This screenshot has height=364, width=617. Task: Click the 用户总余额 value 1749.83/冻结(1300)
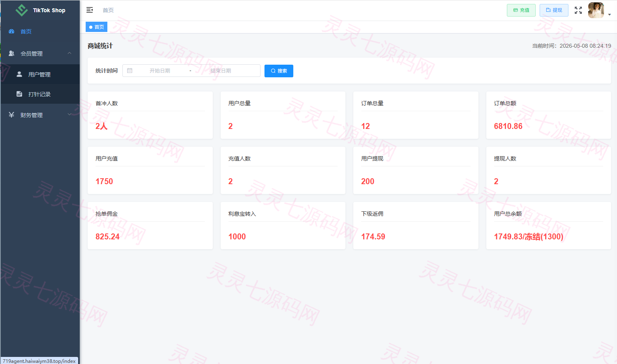click(529, 237)
